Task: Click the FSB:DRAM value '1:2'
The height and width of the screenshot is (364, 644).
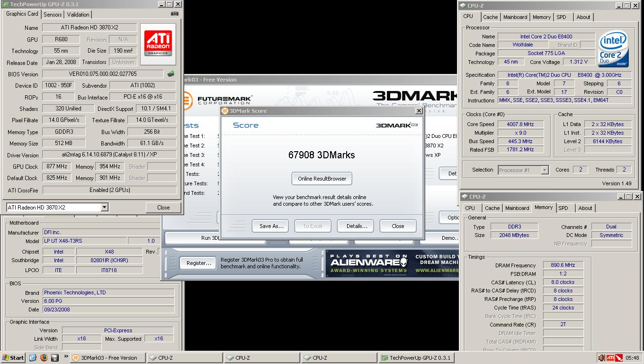Action: click(563, 274)
